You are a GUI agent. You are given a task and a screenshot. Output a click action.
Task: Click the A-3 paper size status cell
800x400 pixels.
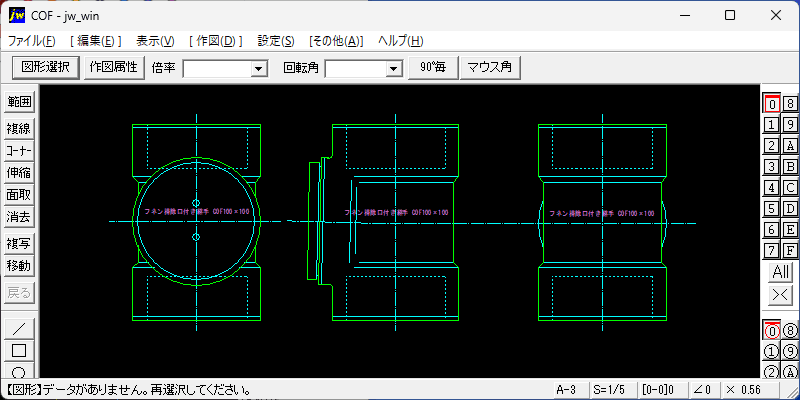570,390
